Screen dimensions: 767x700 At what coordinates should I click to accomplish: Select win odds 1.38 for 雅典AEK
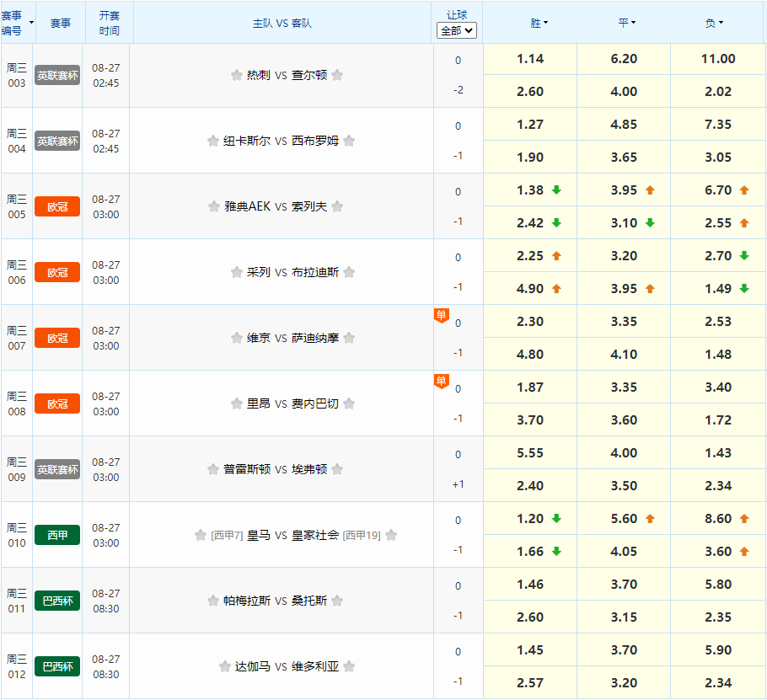pos(530,190)
